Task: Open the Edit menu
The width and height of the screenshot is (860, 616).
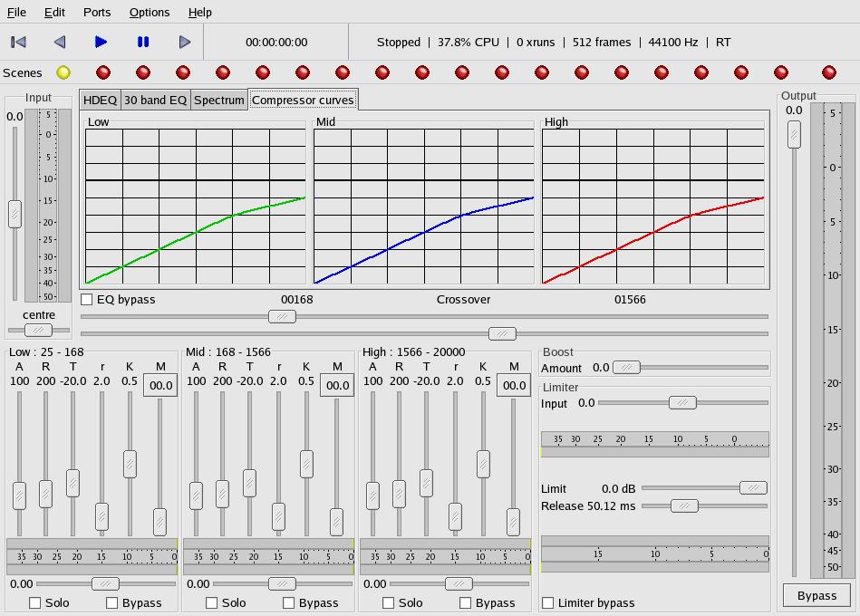Action: click(54, 12)
